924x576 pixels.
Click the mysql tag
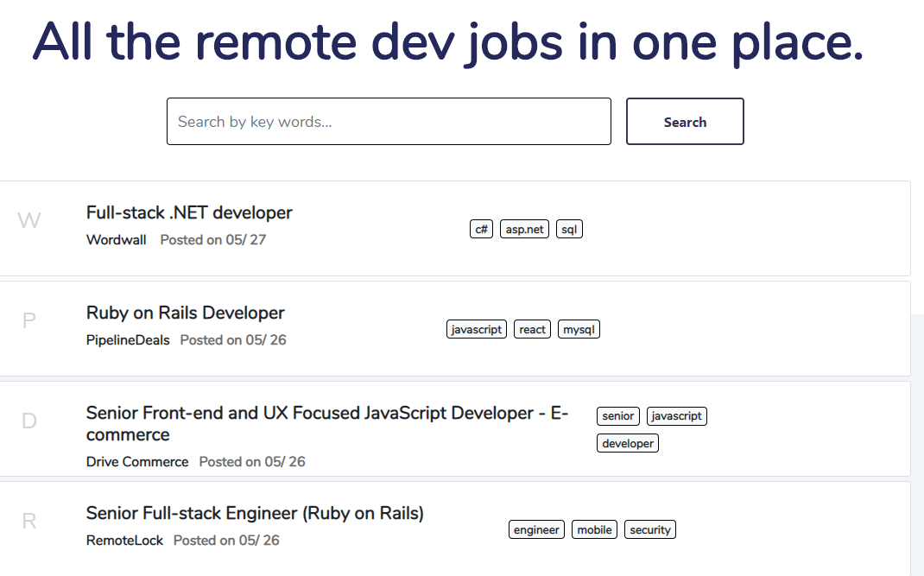pos(579,329)
